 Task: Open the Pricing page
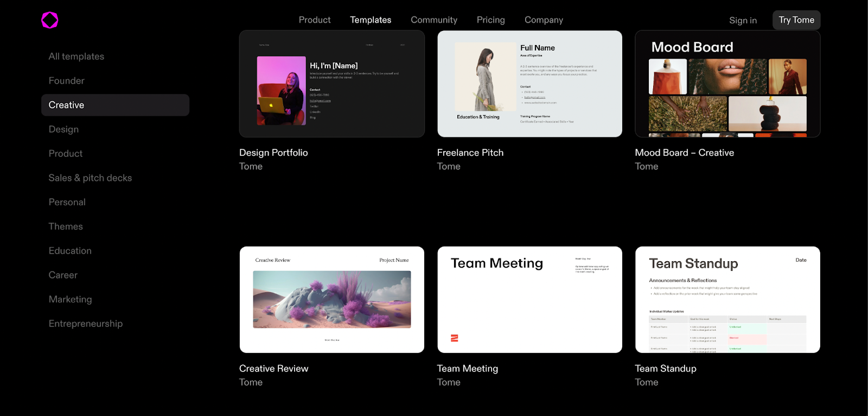point(491,20)
